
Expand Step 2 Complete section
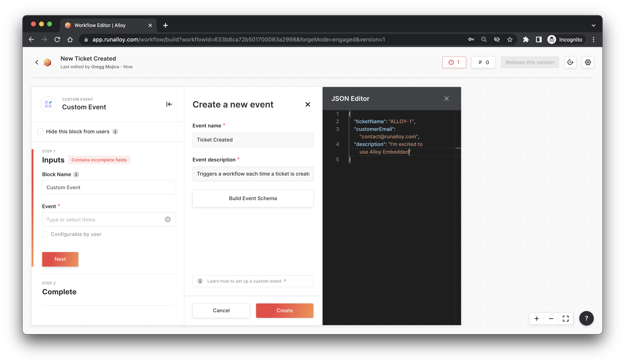click(x=59, y=292)
